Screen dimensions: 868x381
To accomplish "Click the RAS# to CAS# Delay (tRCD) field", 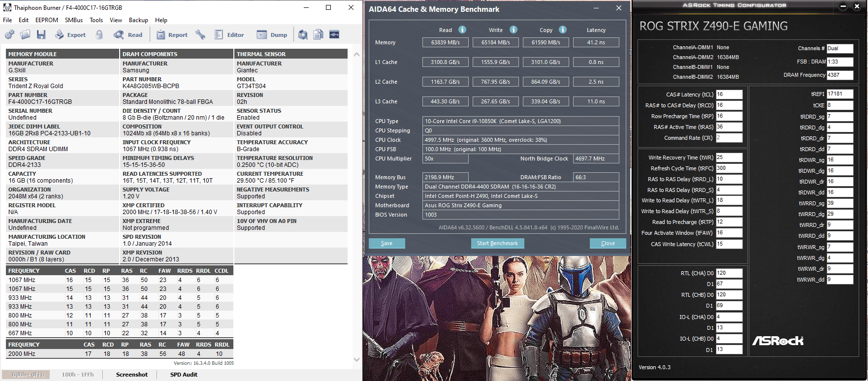I will click(x=729, y=105).
